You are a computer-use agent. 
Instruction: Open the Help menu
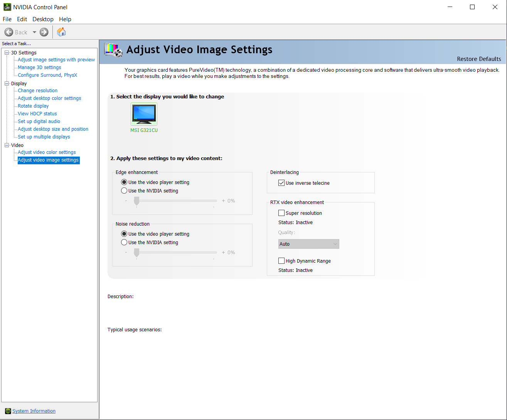[65, 19]
